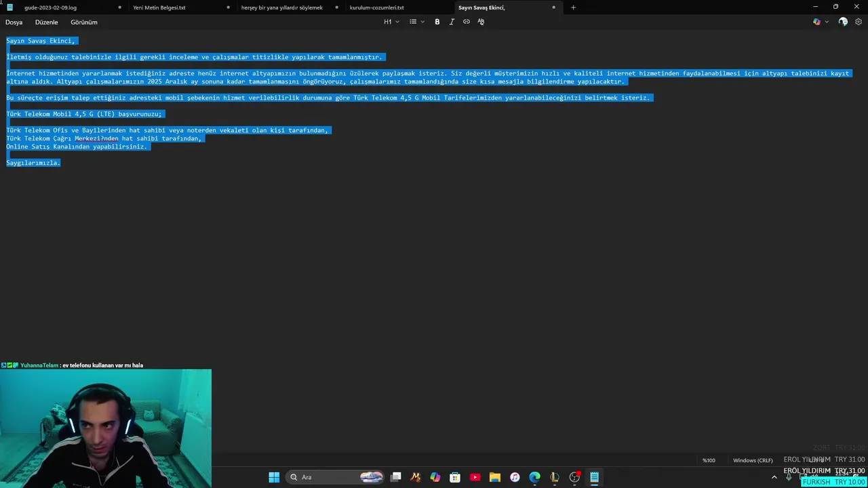Open the account profile picture
Screen dimensions: 868x488
(843, 22)
